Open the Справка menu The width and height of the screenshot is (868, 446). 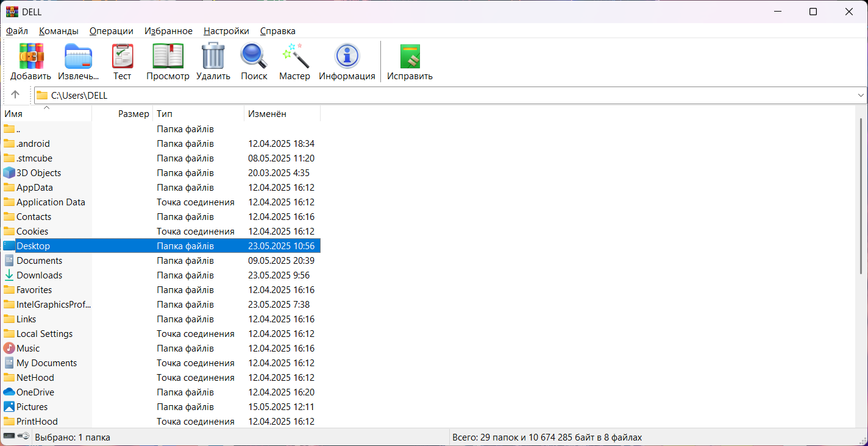coord(277,31)
